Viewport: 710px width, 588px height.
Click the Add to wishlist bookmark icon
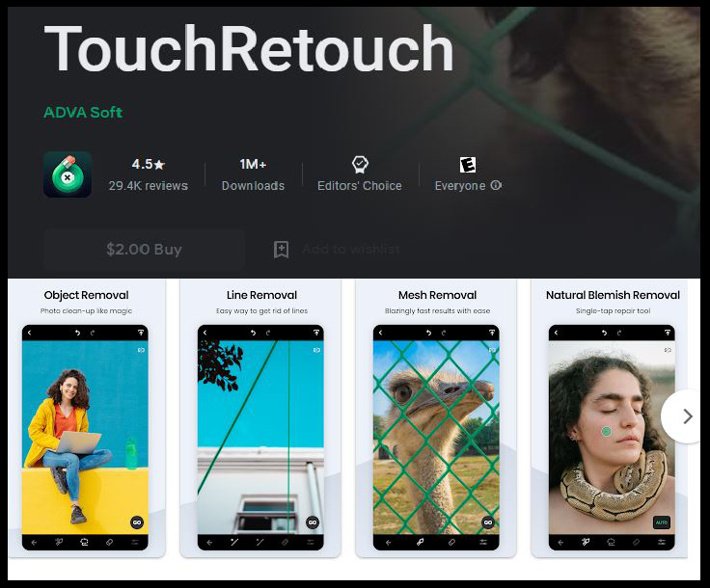(x=281, y=250)
